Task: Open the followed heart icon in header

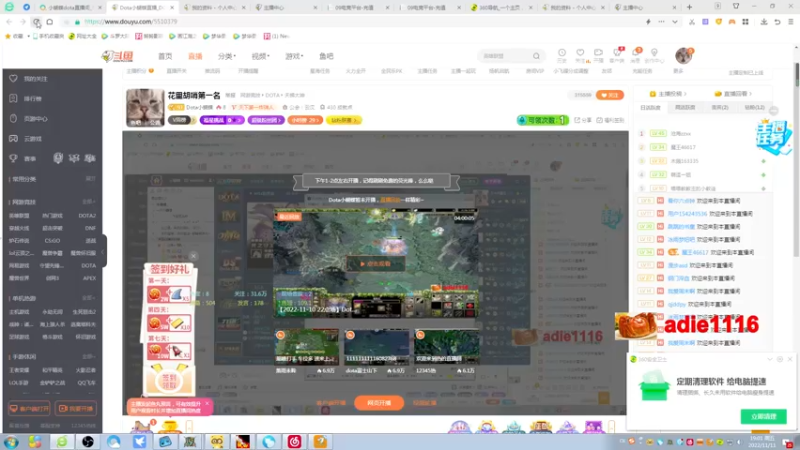Action: coord(580,55)
